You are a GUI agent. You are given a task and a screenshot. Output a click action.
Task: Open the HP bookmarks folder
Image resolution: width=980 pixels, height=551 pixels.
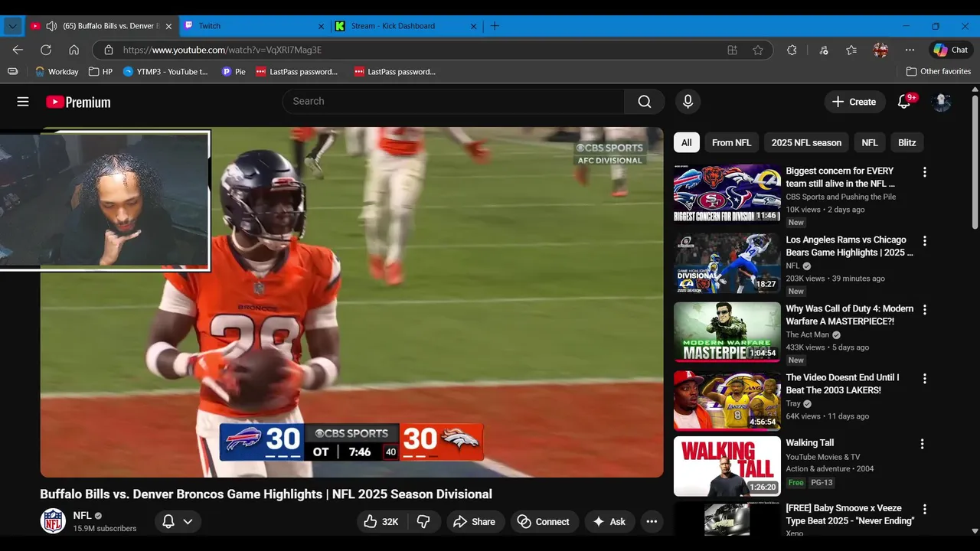100,71
